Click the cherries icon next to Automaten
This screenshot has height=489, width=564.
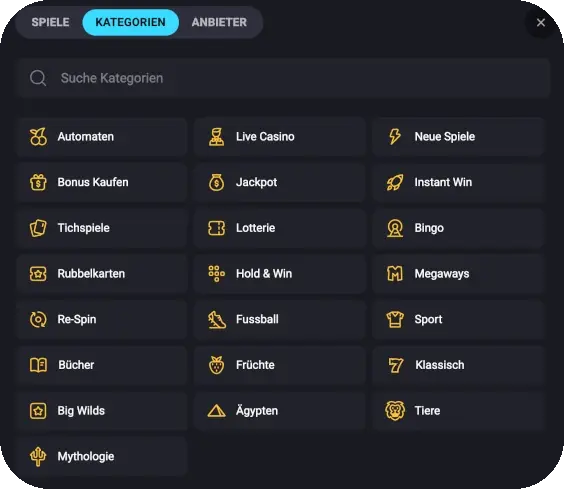click(x=38, y=137)
